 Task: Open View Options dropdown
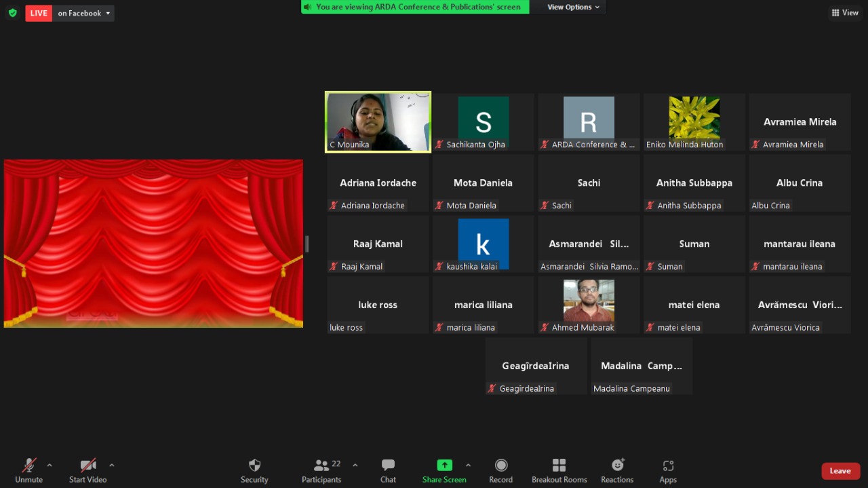(x=574, y=7)
